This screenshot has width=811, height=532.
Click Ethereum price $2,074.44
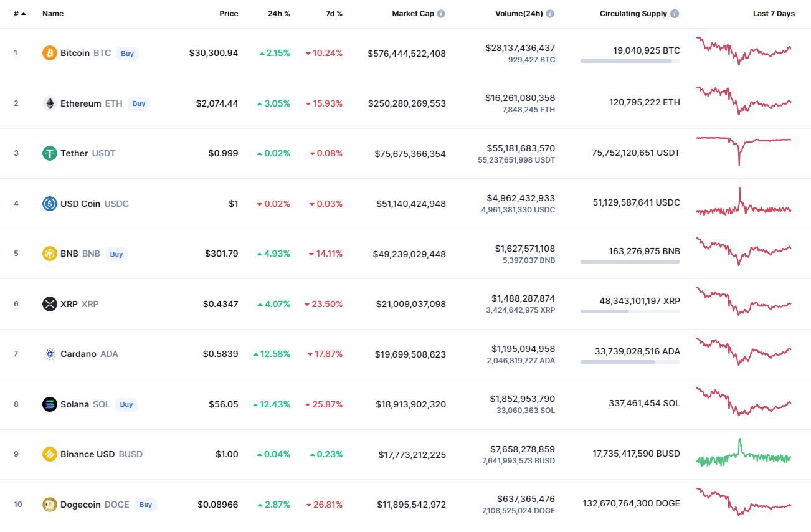coord(217,103)
